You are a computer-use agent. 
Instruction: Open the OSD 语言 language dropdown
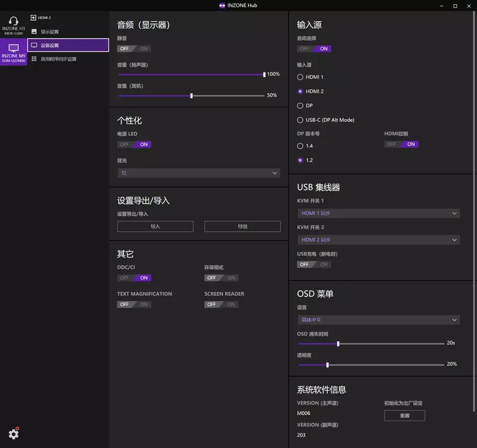[379, 320]
